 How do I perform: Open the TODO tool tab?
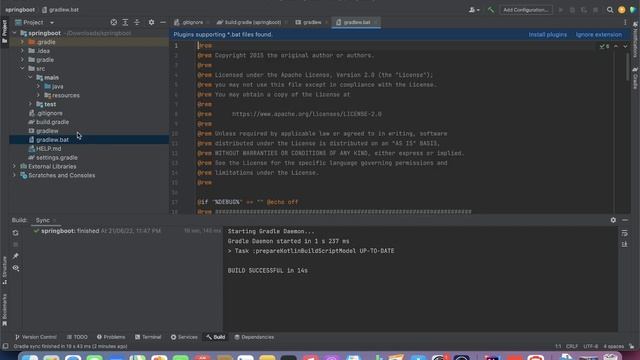[77, 337]
